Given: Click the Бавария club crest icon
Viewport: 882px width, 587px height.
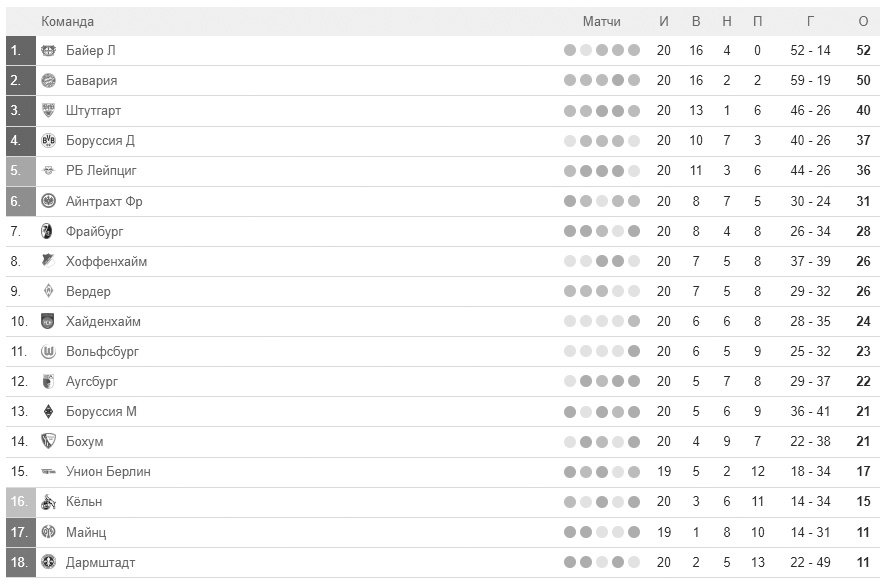Looking at the screenshot, I should [x=48, y=80].
